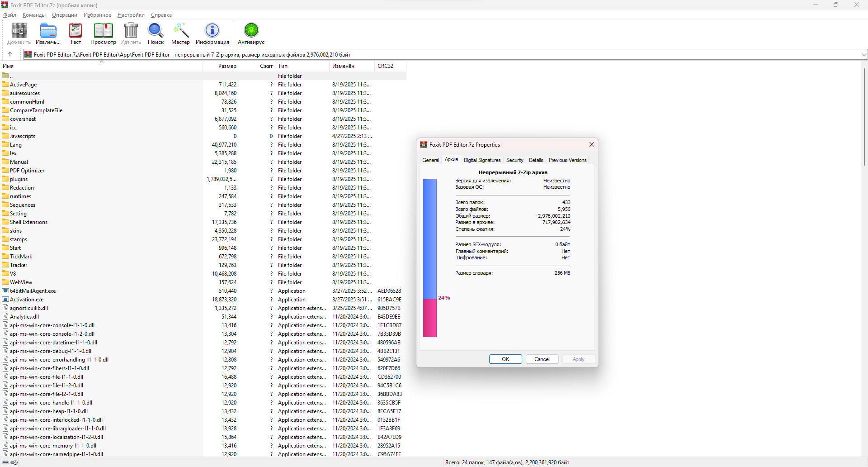Open the Операции menu

65,15
